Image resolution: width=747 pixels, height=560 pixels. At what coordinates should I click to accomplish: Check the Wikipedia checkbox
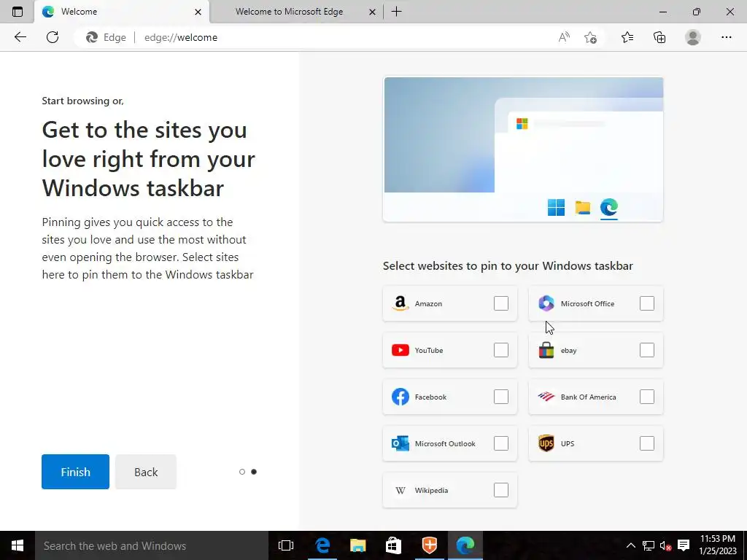(x=501, y=490)
